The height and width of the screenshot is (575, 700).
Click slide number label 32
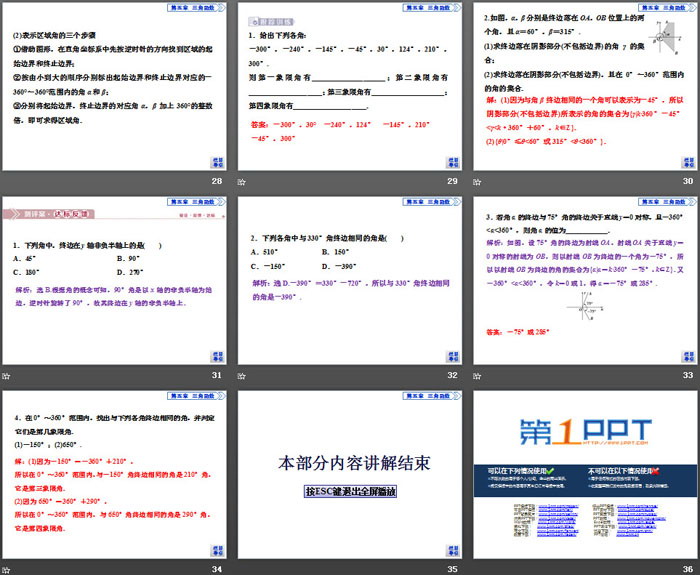coord(453,375)
